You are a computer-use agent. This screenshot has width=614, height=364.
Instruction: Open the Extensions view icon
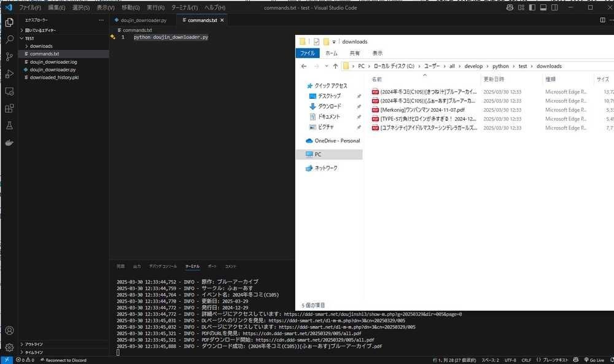(9, 109)
